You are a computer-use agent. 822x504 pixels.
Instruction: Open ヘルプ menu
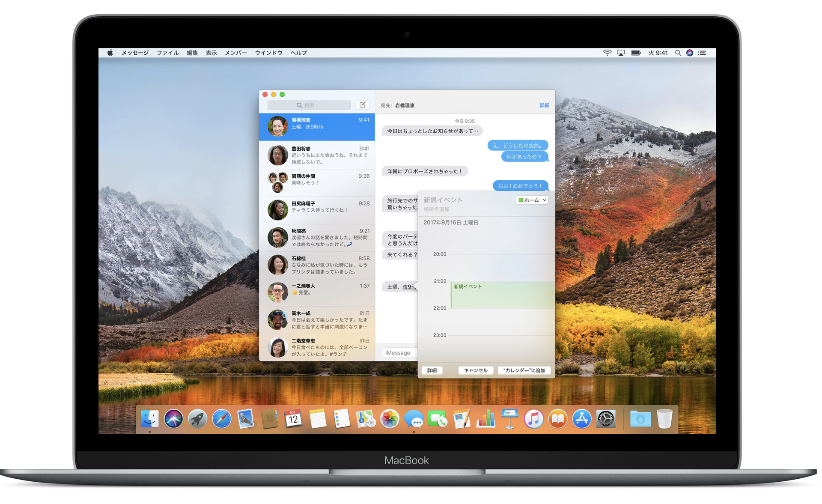[x=299, y=53]
